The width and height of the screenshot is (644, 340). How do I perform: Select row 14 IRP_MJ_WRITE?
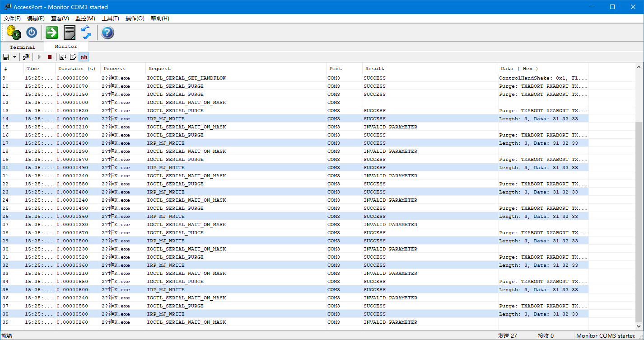click(294, 119)
